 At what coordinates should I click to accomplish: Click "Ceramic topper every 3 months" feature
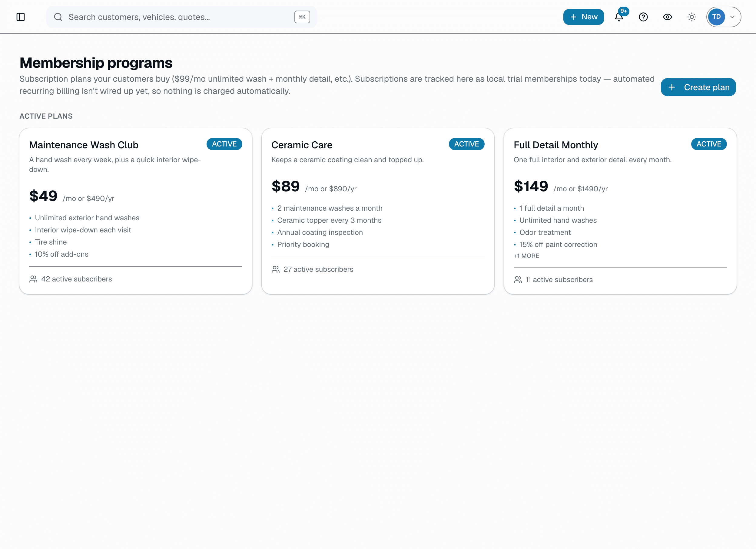(x=329, y=221)
